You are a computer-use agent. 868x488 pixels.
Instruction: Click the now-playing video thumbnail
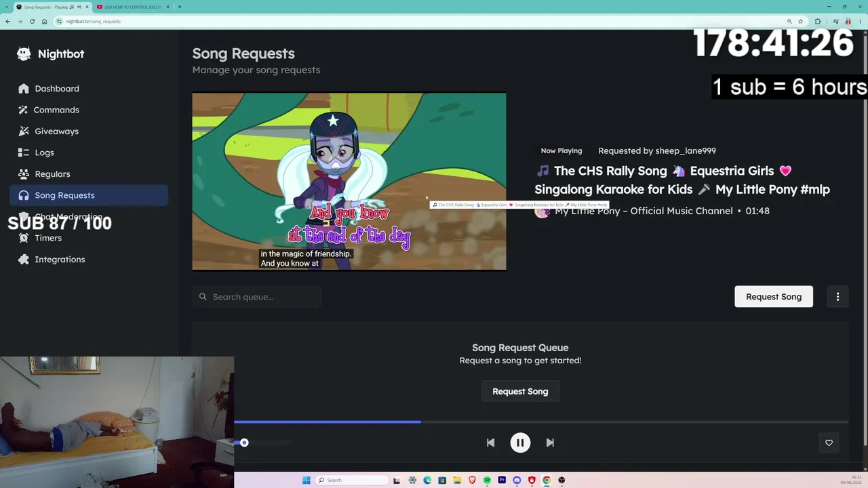pos(349,182)
